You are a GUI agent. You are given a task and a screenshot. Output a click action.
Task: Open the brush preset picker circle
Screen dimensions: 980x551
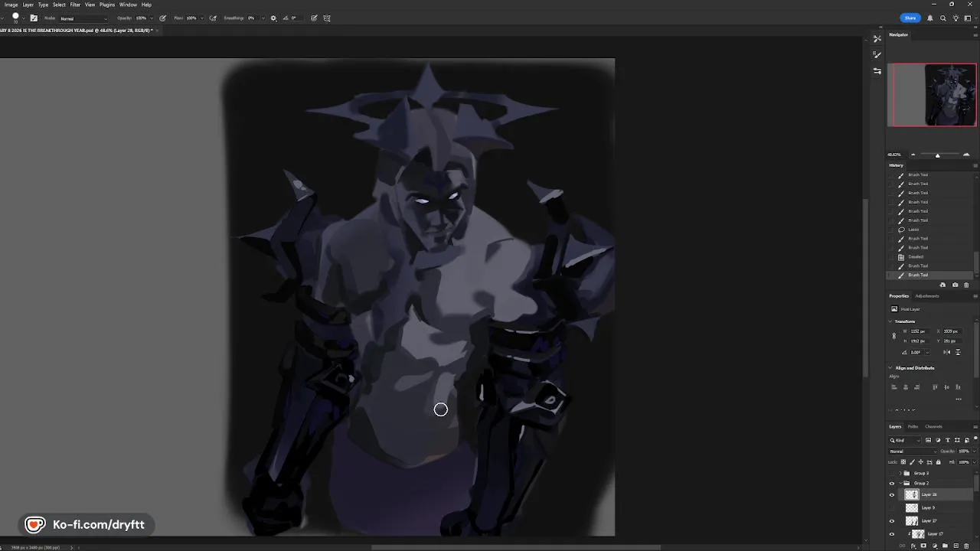point(15,17)
